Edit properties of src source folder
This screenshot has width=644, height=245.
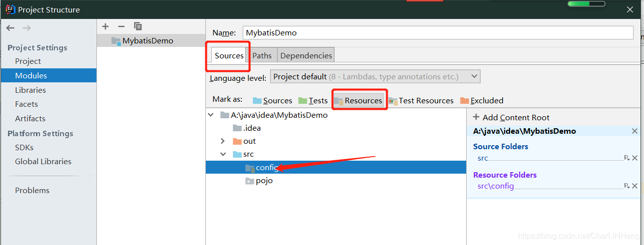[x=627, y=158]
